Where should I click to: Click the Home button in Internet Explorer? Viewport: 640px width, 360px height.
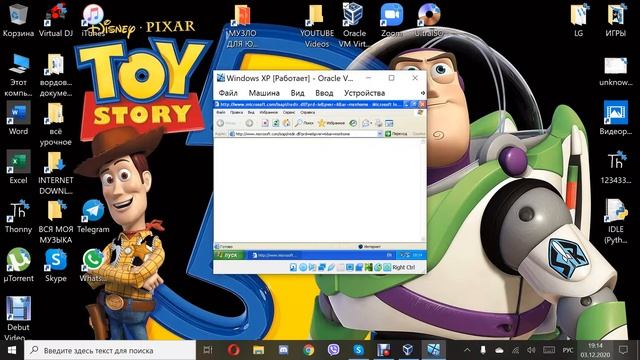(x=287, y=123)
